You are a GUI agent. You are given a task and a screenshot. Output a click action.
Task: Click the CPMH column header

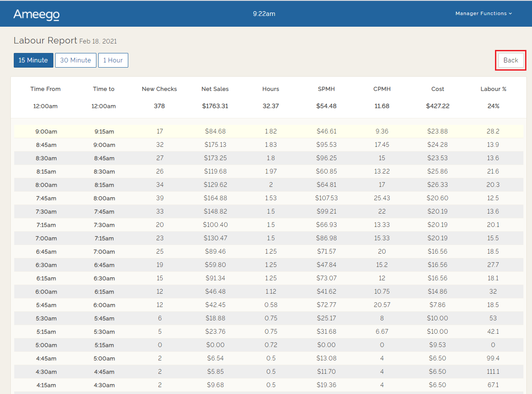(x=382, y=89)
